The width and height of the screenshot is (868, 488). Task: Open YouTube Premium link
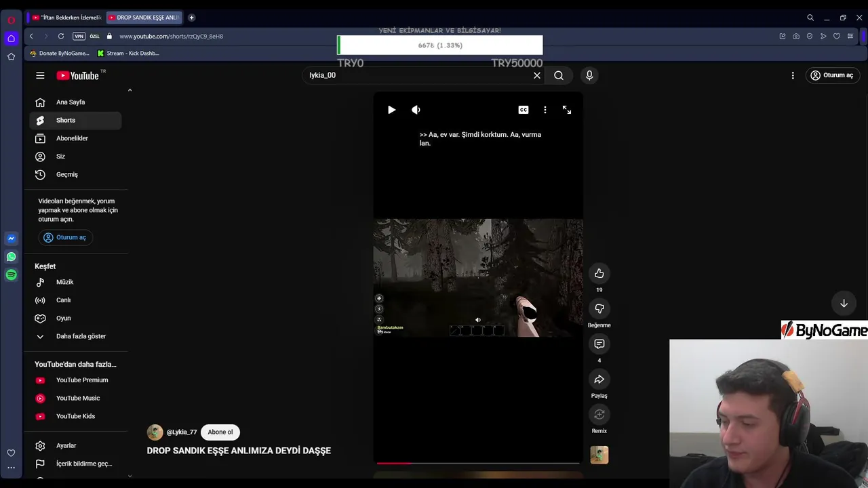coord(75,380)
